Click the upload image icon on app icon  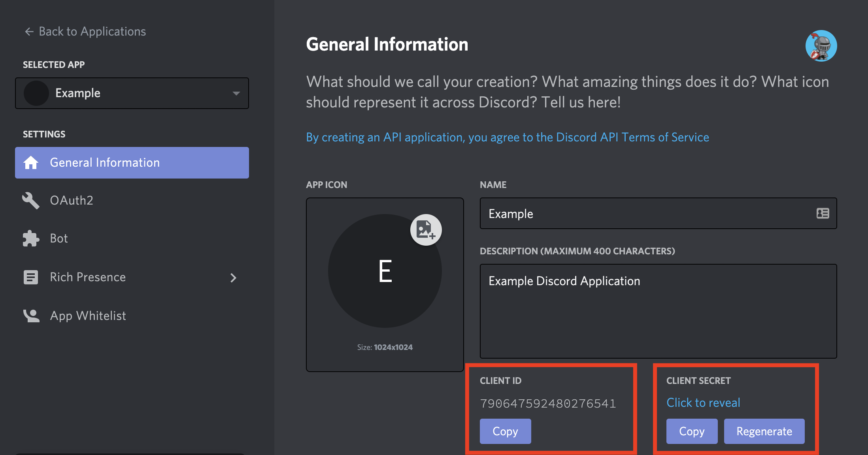[x=426, y=230]
